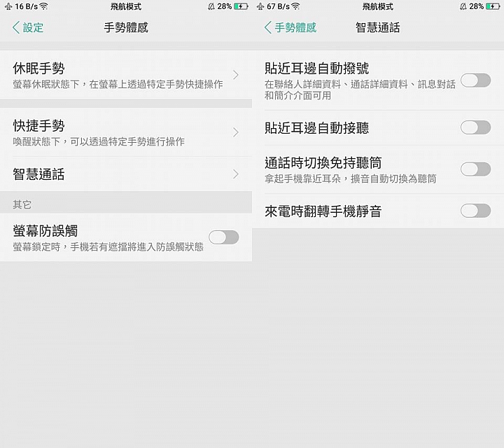Screen dimensions: 504x448
Task: Open 快捷手勢 via its chevron arrow
Action: point(236,132)
